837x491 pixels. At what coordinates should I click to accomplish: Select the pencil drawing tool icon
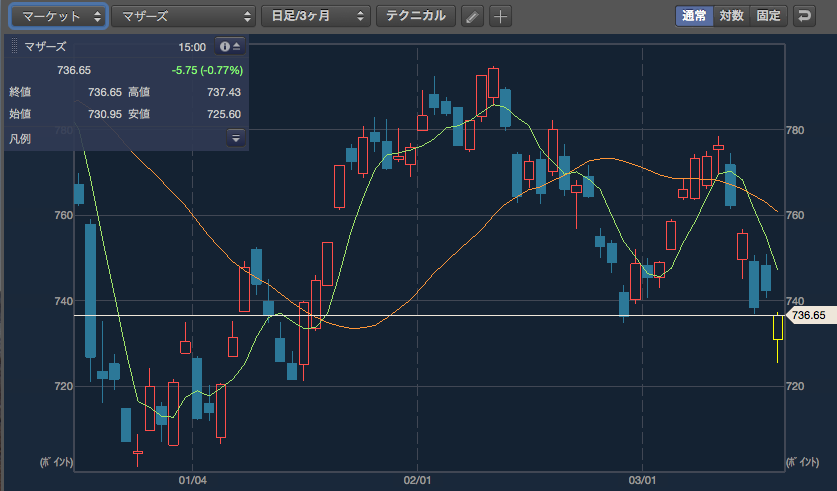472,17
